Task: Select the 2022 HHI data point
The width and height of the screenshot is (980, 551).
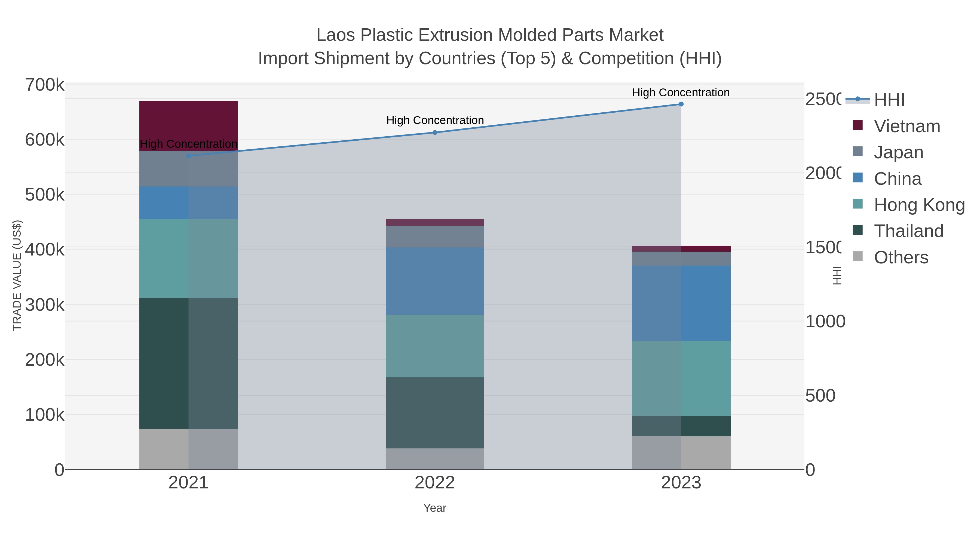Action: (435, 132)
